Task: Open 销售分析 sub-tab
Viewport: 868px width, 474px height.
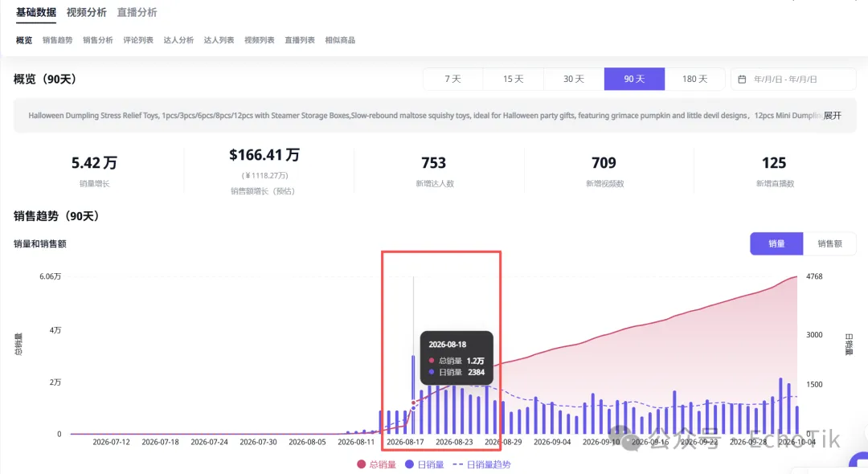Action: coord(98,40)
